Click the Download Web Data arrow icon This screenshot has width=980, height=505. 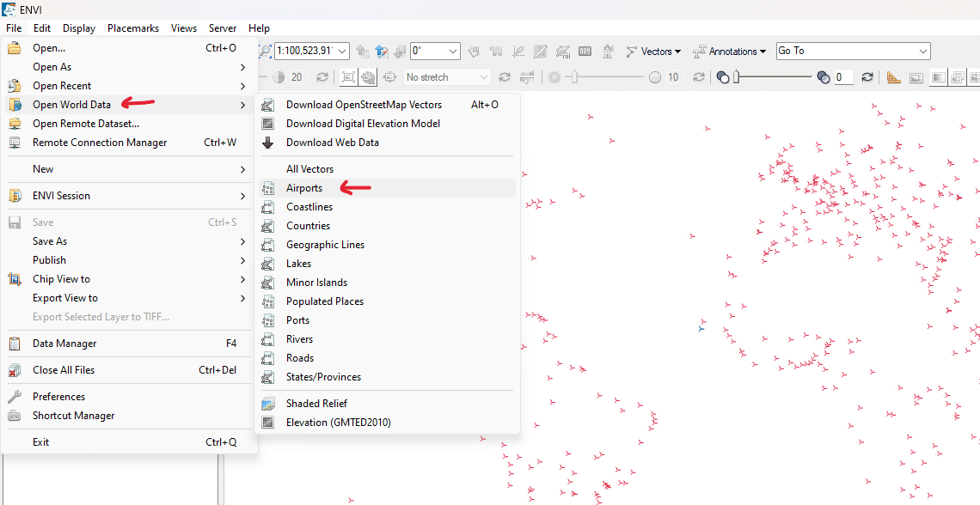coord(268,143)
